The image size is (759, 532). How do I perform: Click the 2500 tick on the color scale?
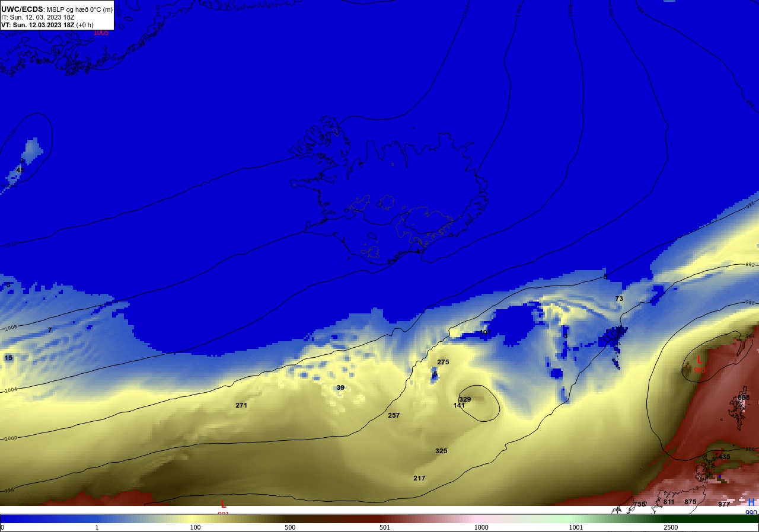pyautogui.click(x=671, y=527)
